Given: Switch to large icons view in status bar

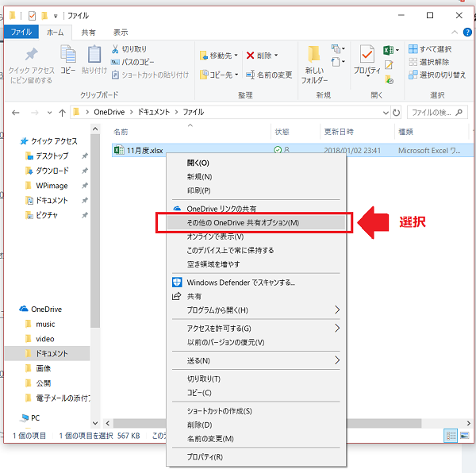Looking at the screenshot, I should (x=464, y=436).
